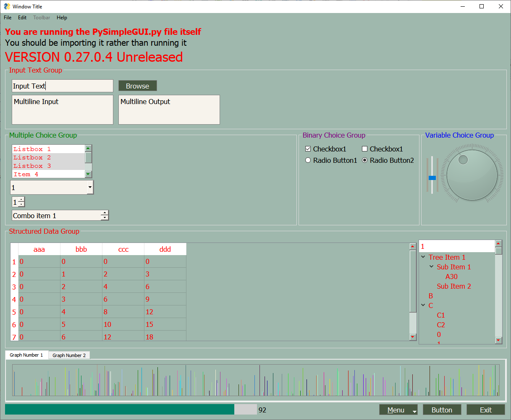
Task: Click the Exit button
Action: [485, 410]
